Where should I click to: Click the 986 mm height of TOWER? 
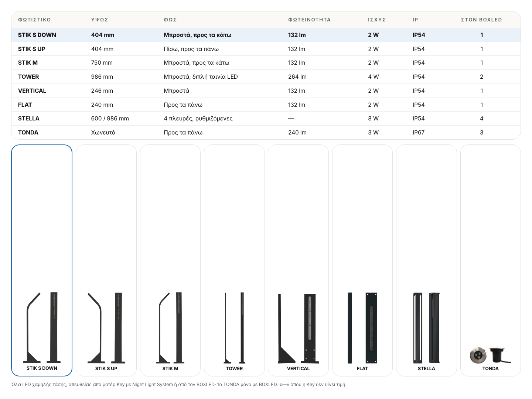click(x=102, y=77)
